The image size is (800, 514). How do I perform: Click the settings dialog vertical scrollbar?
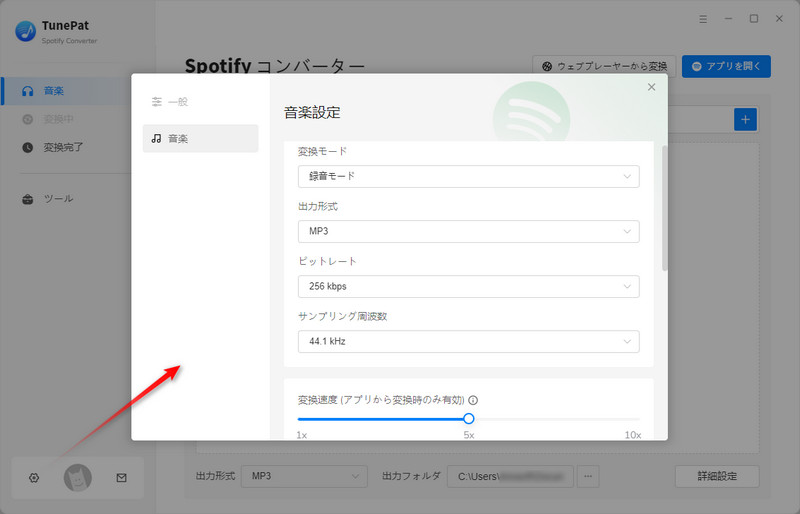[x=664, y=208]
